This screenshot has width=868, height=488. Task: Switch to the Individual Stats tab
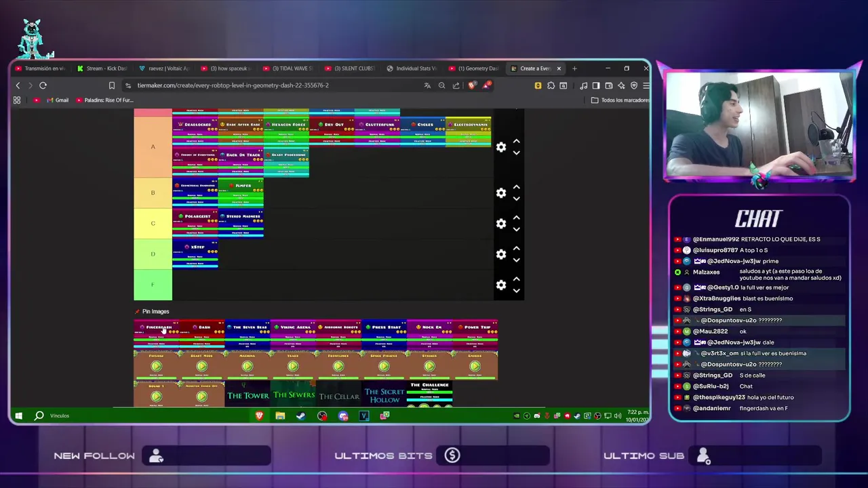coord(412,68)
